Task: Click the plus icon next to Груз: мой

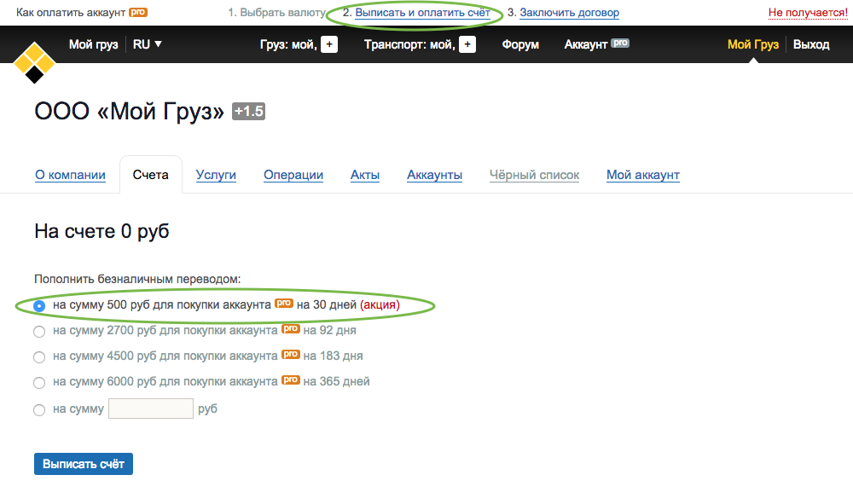Action: (329, 44)
